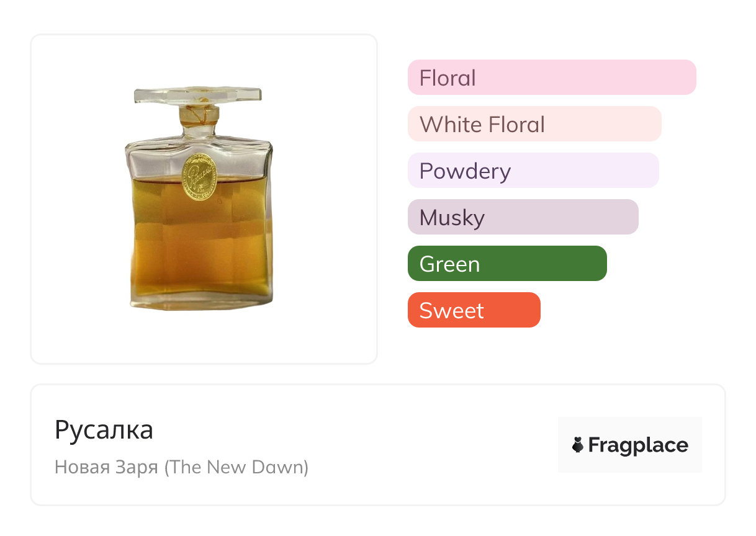Click the Fragplace perfume bottle icon
756x536 pixels.
click(578, 445)
